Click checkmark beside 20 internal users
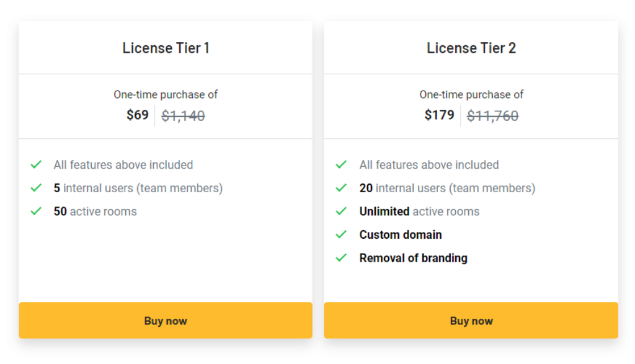The image size is (635, 364). click(342, 188)
